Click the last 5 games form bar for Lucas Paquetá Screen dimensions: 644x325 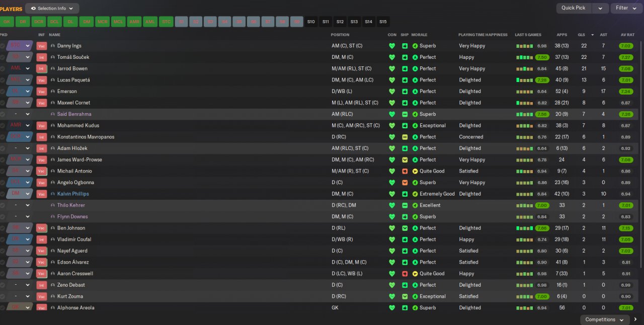coord(524,80)
